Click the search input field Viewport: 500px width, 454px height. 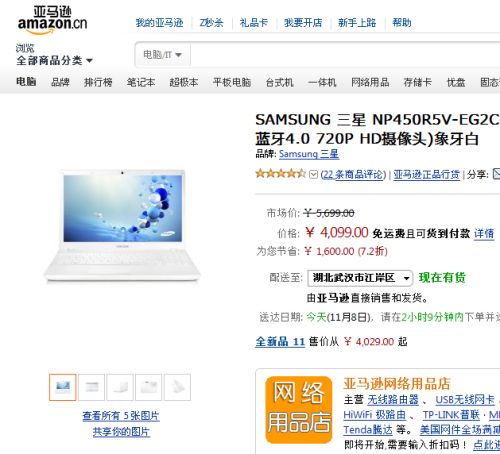point(345,55)
